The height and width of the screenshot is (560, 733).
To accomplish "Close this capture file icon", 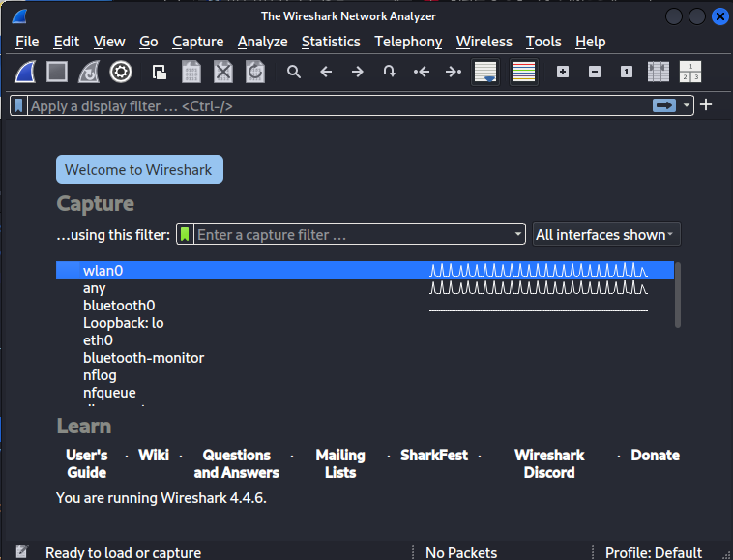I will pyautogui.click(x=223, y=72).
